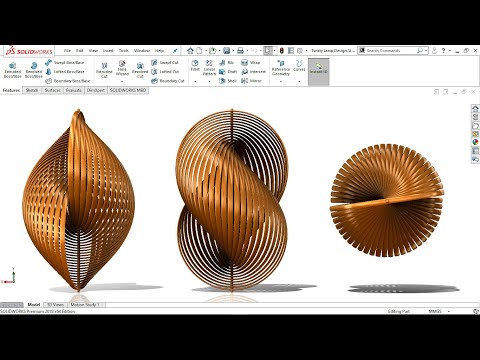Select the Revolved Cut tool

140,70
